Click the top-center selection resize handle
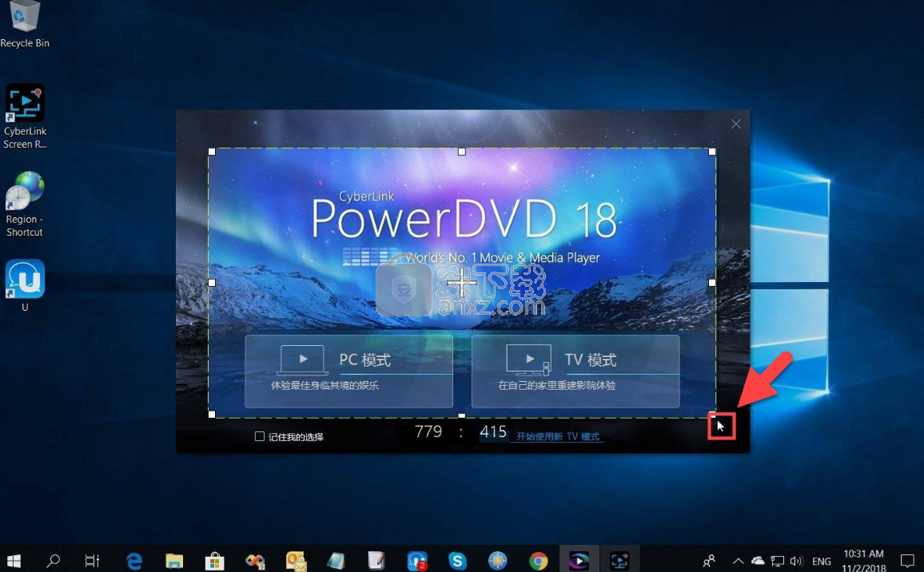Viewport: 924px width, 572px height. tap(462, 152)
